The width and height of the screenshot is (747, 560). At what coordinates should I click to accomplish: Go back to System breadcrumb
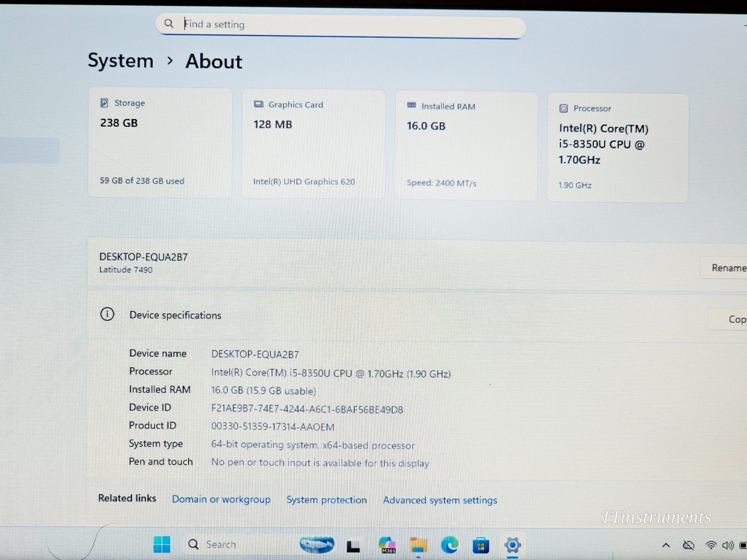[120, 61]
